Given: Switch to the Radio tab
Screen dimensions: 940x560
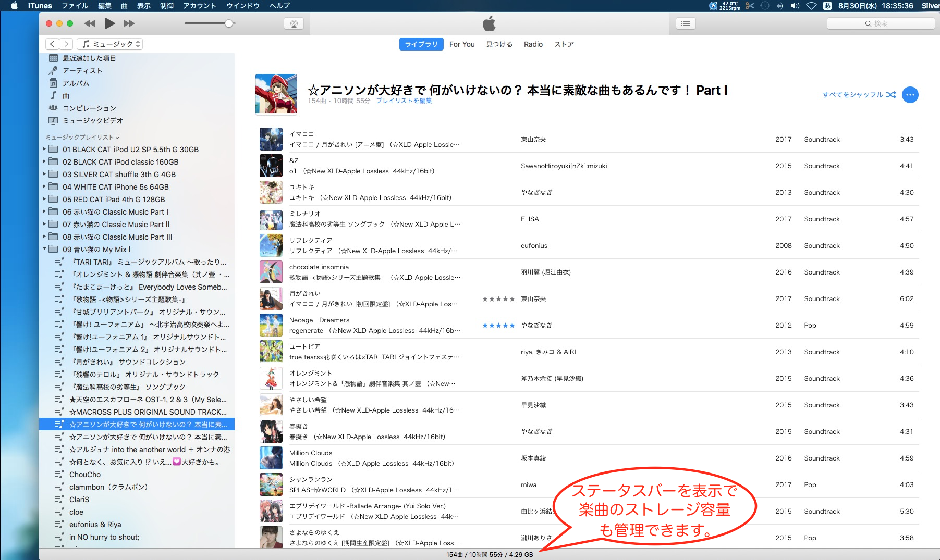Looking at the screenshot, I should (533, 44).
